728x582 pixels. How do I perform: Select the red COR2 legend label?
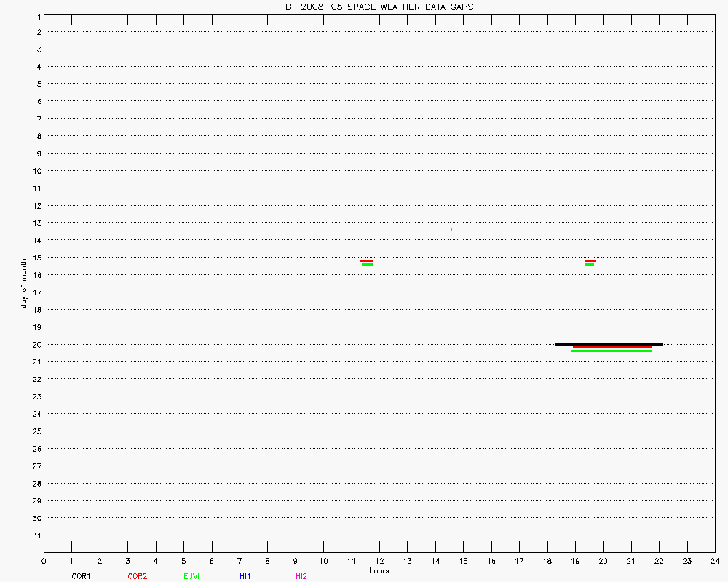[x=137, y=576]
